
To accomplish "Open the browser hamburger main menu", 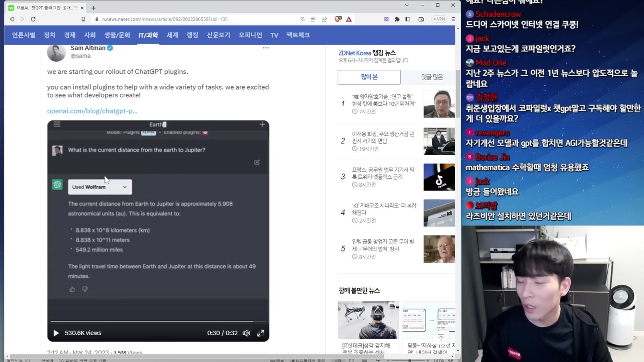I will point(453,19).
